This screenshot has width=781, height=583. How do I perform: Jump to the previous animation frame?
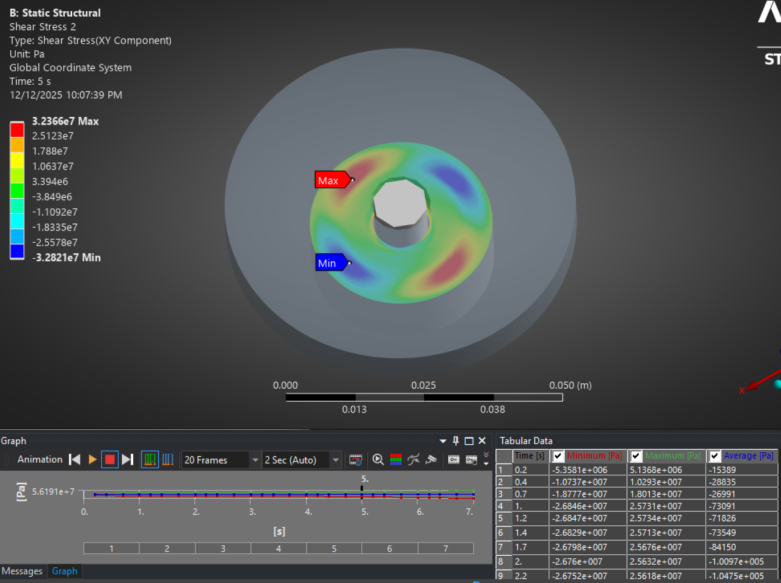(74, 460)
